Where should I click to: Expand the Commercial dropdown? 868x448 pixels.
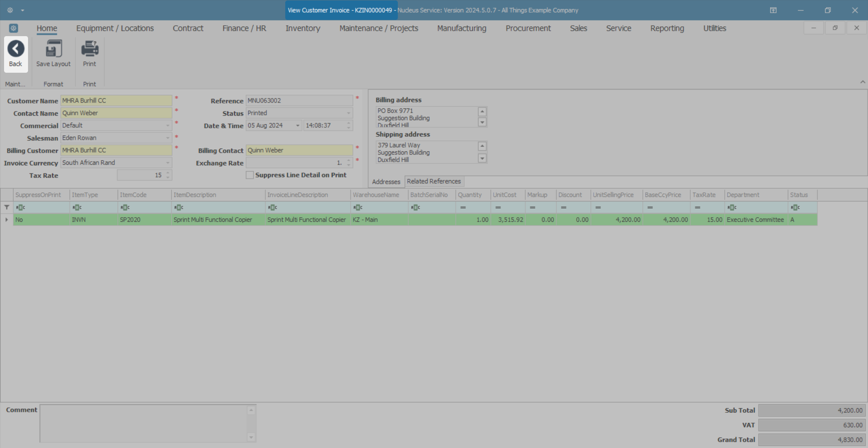[x=168, y=126]
